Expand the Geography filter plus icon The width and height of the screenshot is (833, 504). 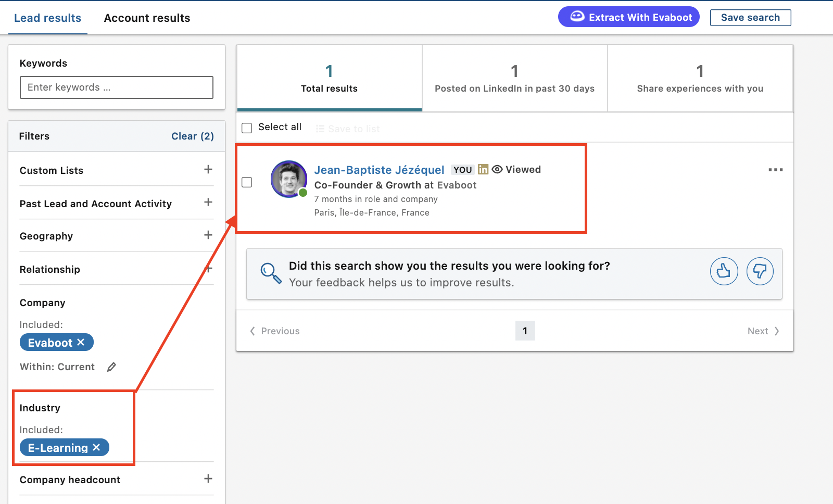[x=208, y=235]
